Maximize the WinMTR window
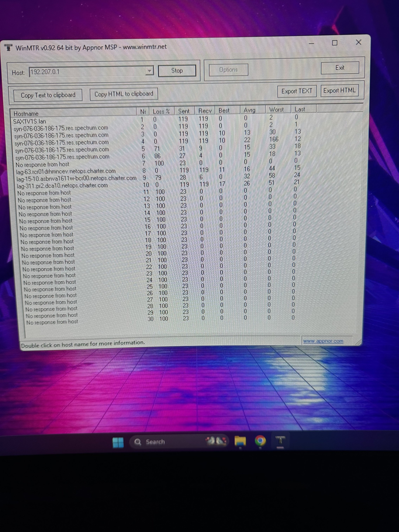399x532 pixels. pos(335,43)
